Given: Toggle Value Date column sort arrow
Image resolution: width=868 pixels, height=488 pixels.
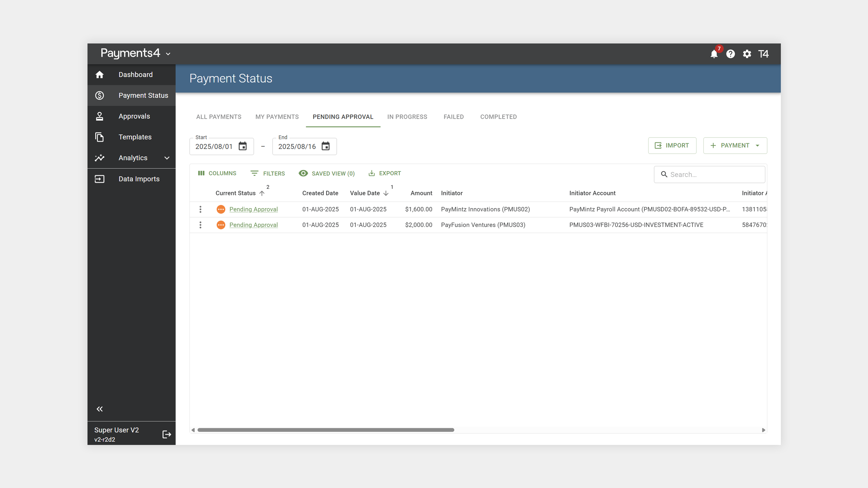Looking at the screenshot, I should pyautogui.click(x=386, y=193).
